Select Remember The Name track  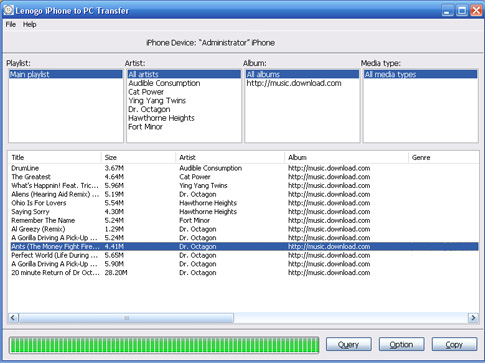(x=243, y=220)
